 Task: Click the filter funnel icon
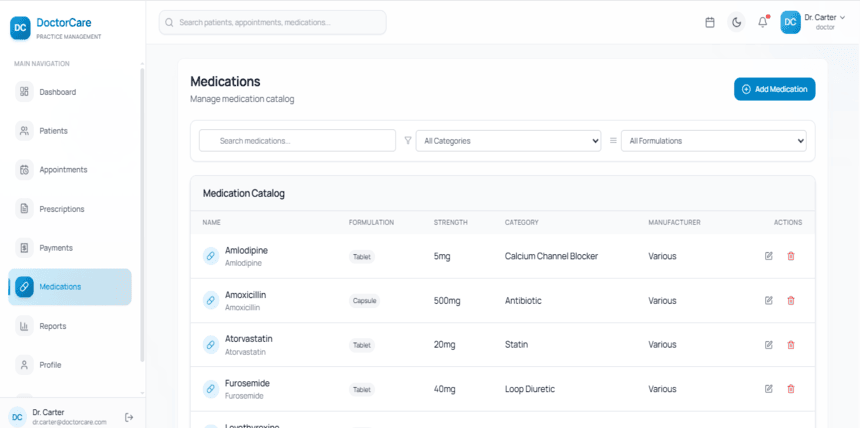coord(408,141)
